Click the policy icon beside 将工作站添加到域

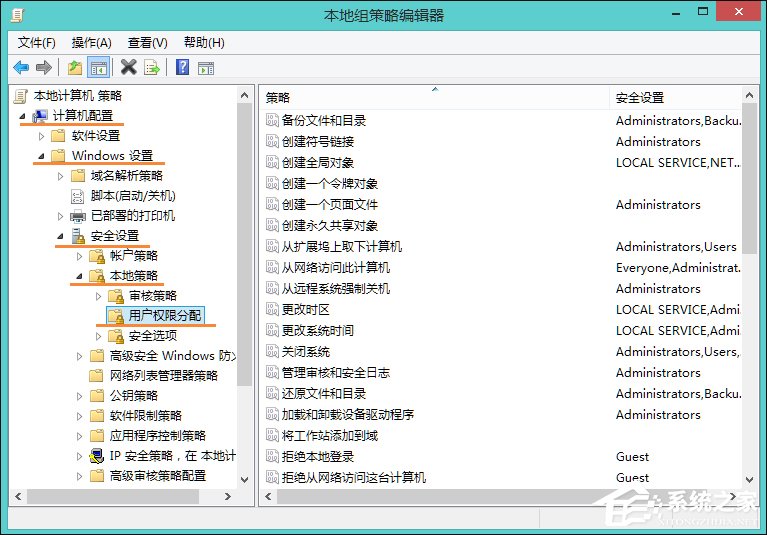[272, 435]
